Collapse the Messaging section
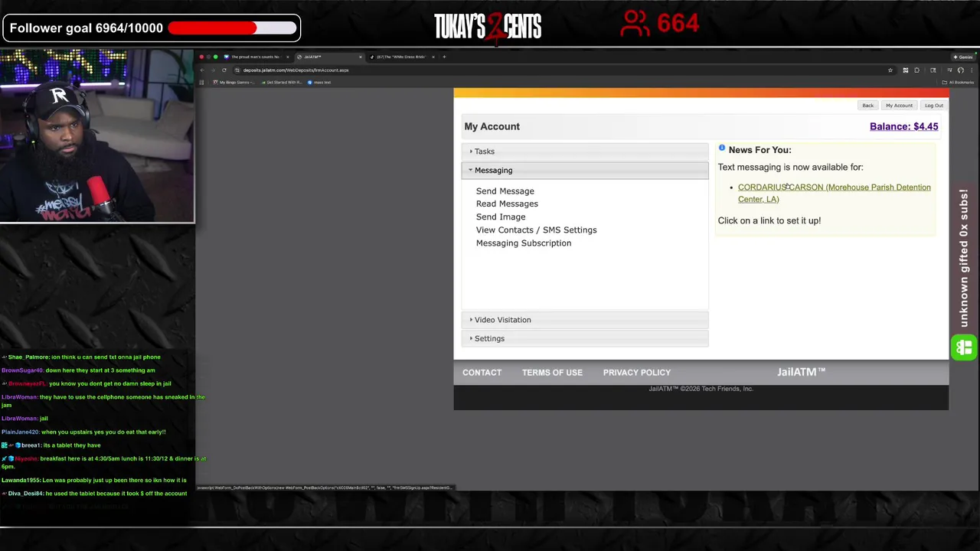Image resolution: width=980 pixels, height=551 pixels. tap(585, 170)
